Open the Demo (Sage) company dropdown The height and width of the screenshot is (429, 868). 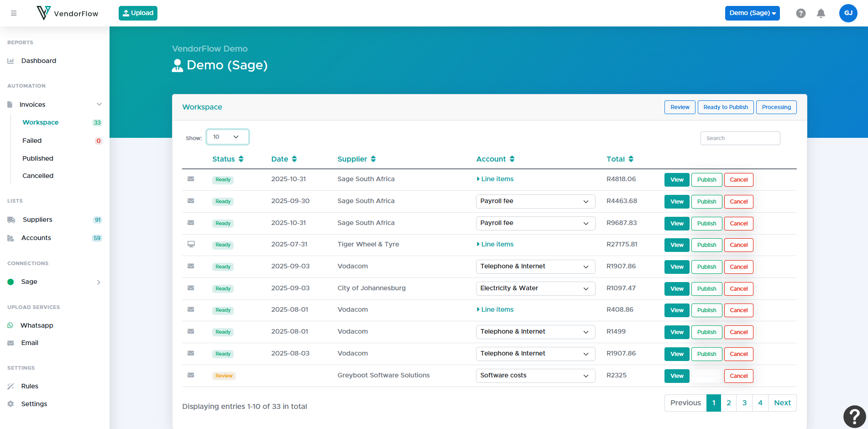coord(752,13)
